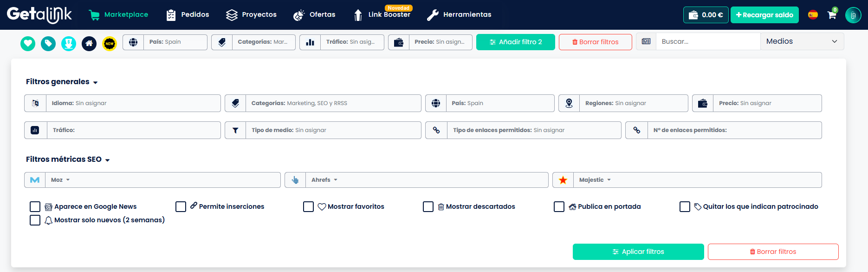Click the Spanish flag language icon
The height and width of the screenshot is (272, 868).
(813, 15)
